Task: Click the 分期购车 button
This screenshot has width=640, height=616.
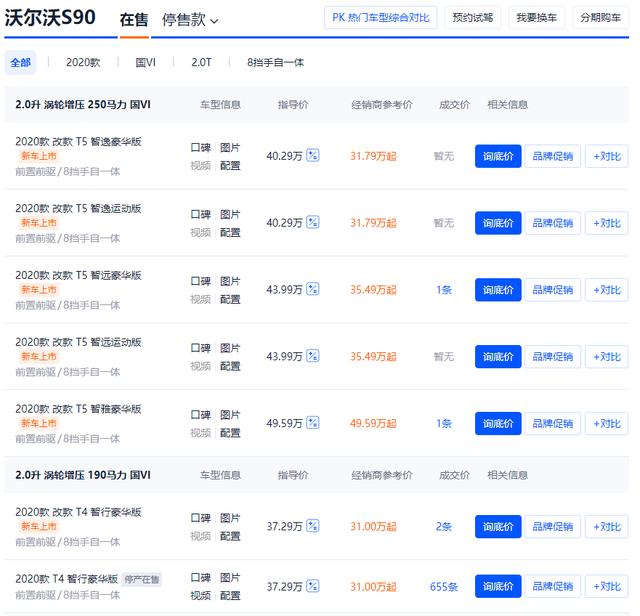Action: tap(600, 18)
